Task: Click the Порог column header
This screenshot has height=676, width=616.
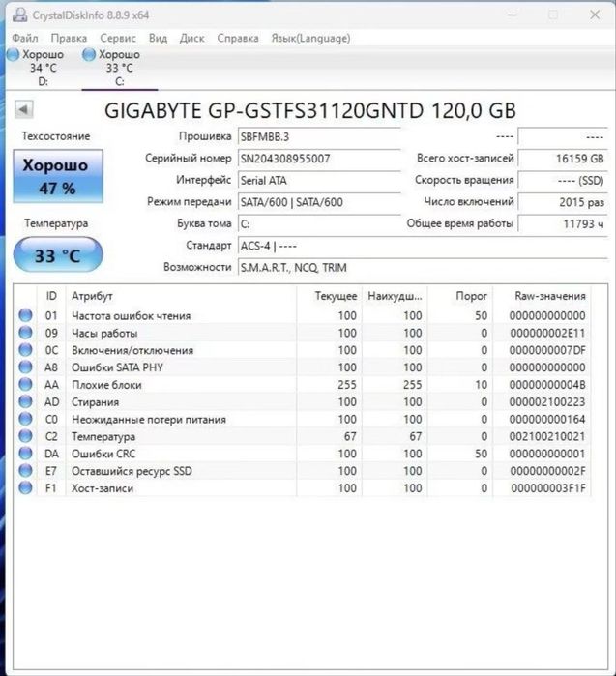Action: [460, 296]
